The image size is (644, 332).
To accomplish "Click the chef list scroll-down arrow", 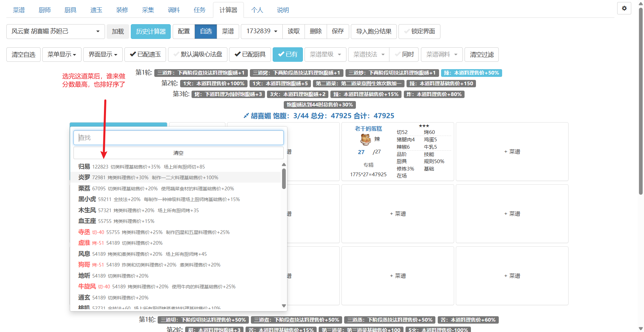I will (x=284, y=306).
